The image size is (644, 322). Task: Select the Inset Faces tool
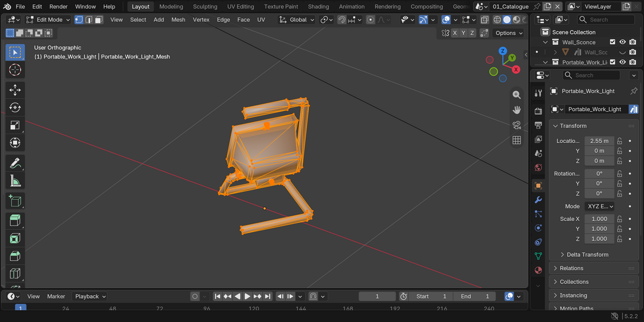[x=15, y=238]
